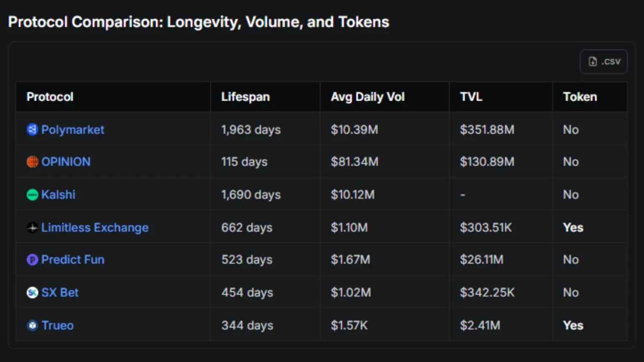Sort by Avg Daily Vol header
The height and width of the screenshot is (362, 644).
(x=367, y=97)
